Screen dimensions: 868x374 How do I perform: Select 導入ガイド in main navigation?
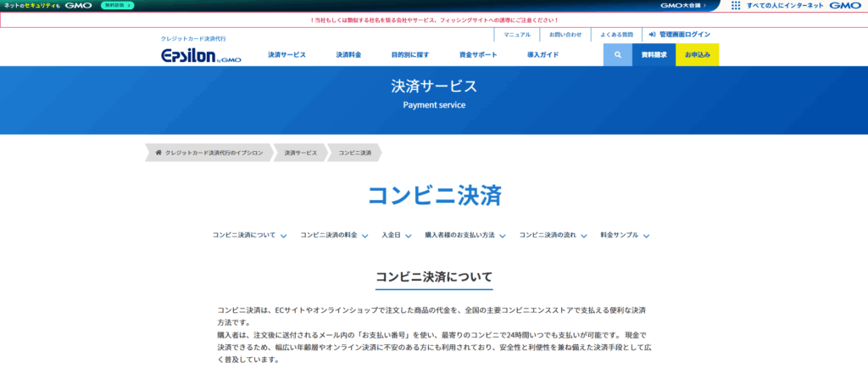coord(542,55)
